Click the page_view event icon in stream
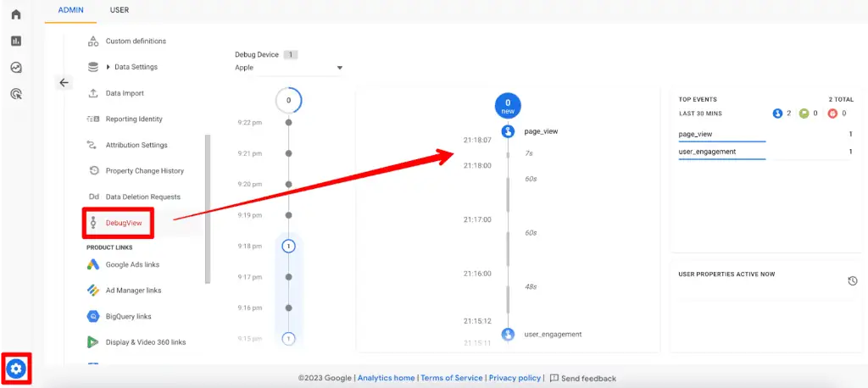 click(509, 131)
